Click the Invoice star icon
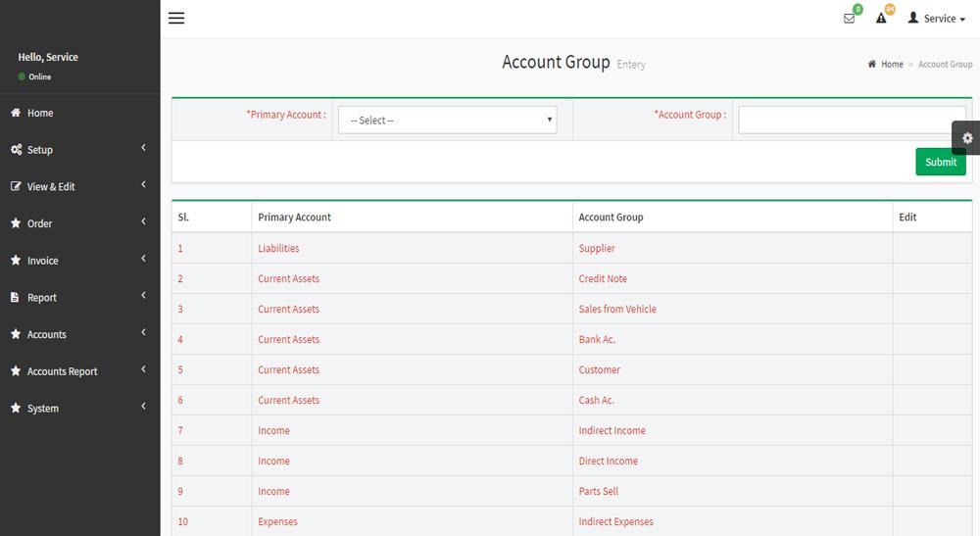 tap(16, 260)
